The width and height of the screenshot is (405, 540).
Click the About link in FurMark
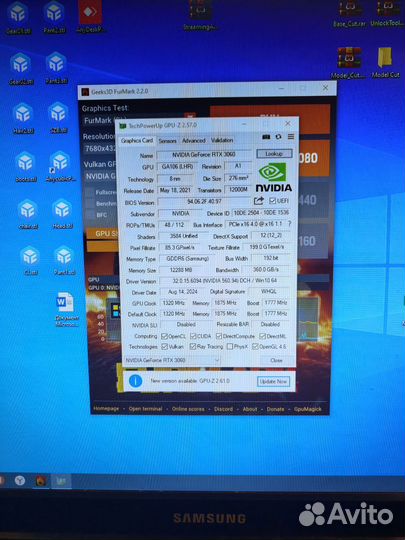pos(250,409)
